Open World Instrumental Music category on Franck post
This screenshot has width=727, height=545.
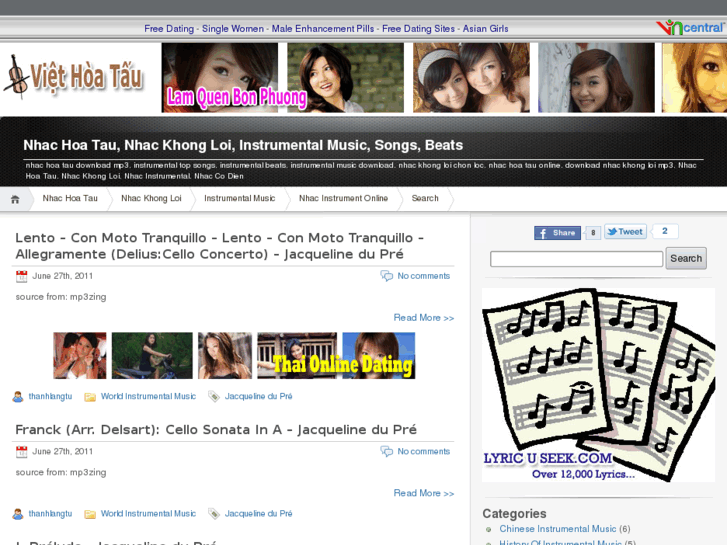148,514
